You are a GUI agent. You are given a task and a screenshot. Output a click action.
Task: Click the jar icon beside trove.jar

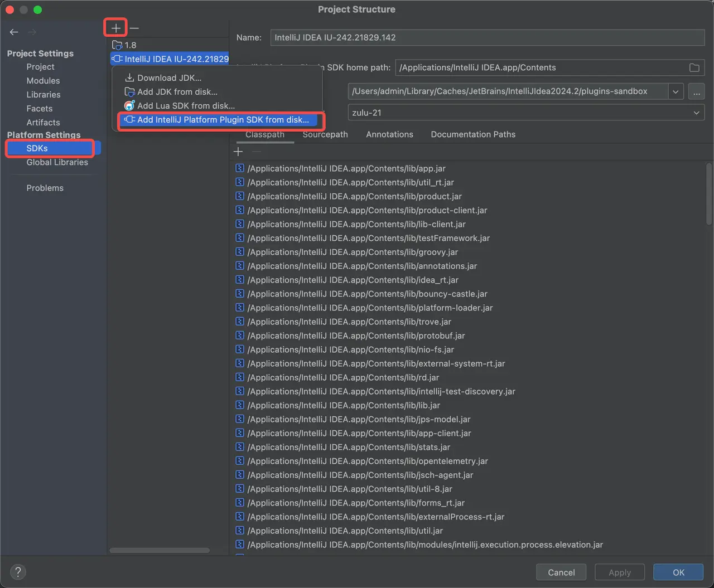tap(240, 322)
